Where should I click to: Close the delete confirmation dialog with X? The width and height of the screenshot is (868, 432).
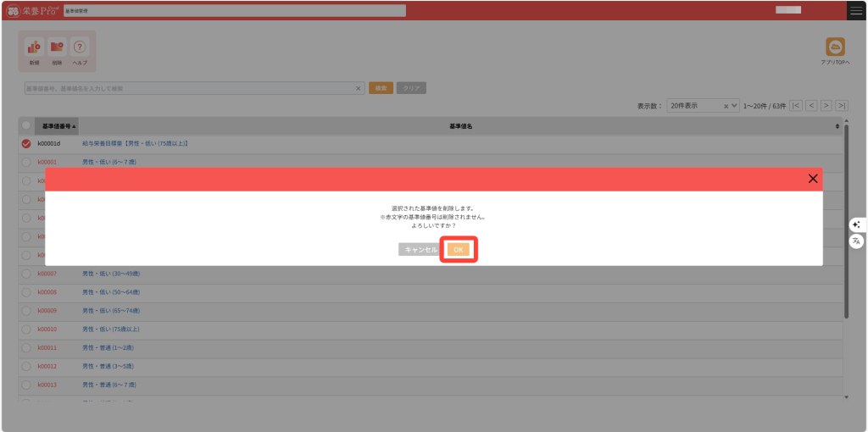[x=813, y=179]
